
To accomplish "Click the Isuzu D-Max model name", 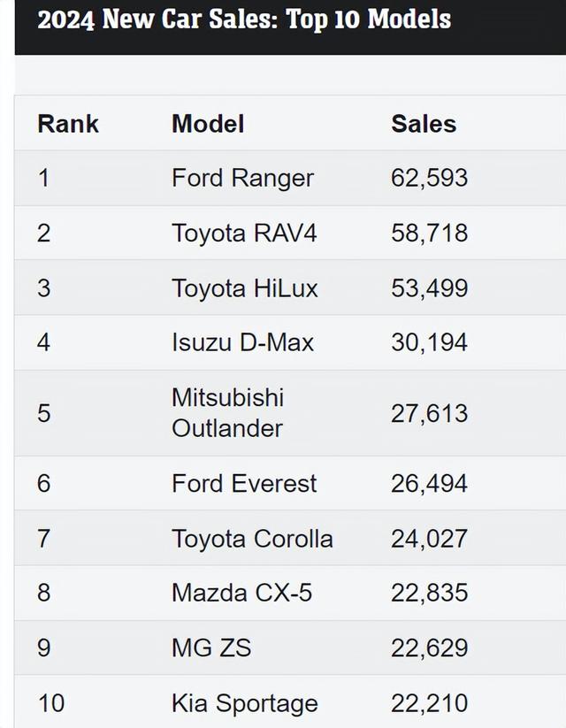I will 243,342.
